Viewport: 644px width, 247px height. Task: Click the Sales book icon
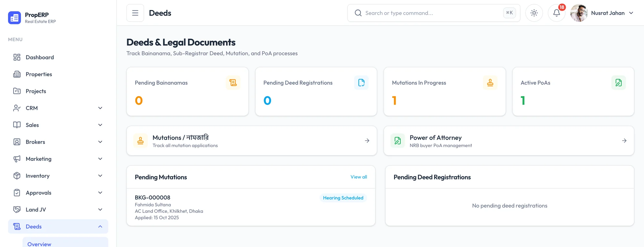coord(17,125)
